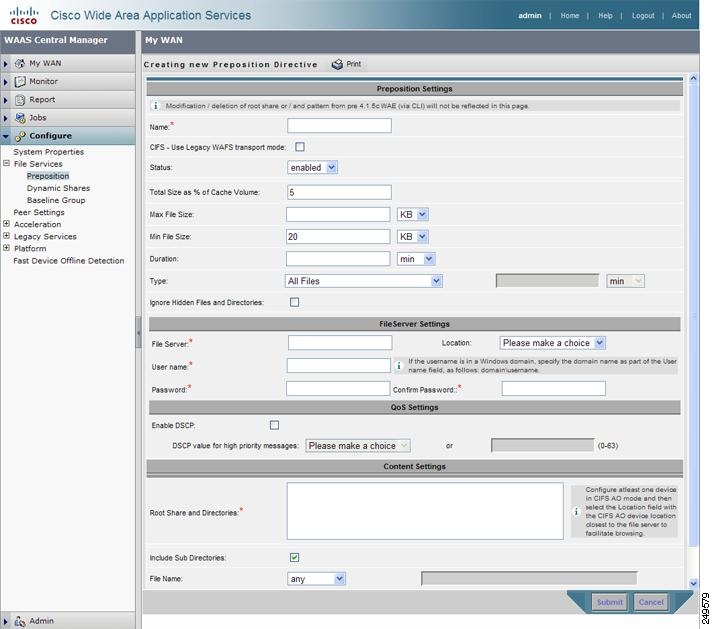This screenshot has height=629, width=712.
Task: Open the About link in header
Action: [682, 15]
